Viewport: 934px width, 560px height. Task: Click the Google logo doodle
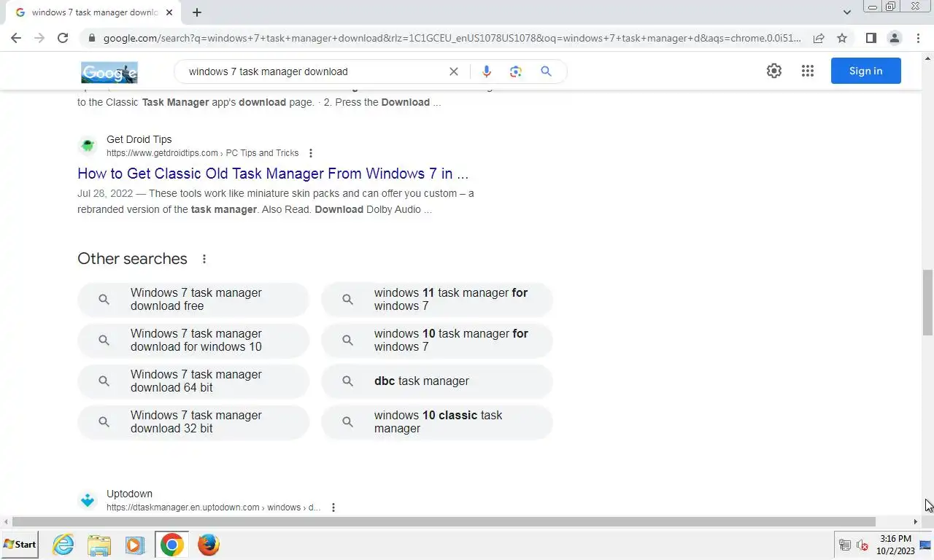pos(109,72)
